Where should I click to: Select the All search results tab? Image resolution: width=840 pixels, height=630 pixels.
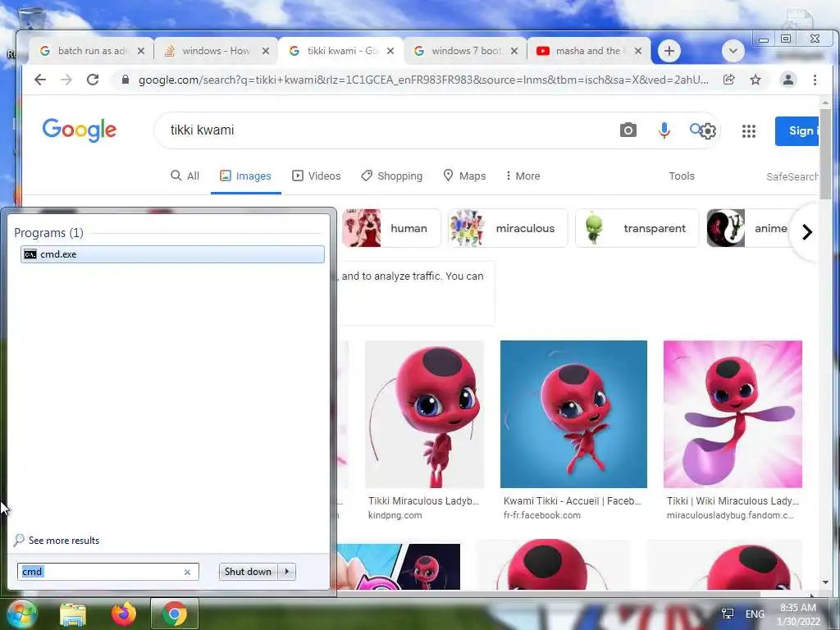click(185, 176)
